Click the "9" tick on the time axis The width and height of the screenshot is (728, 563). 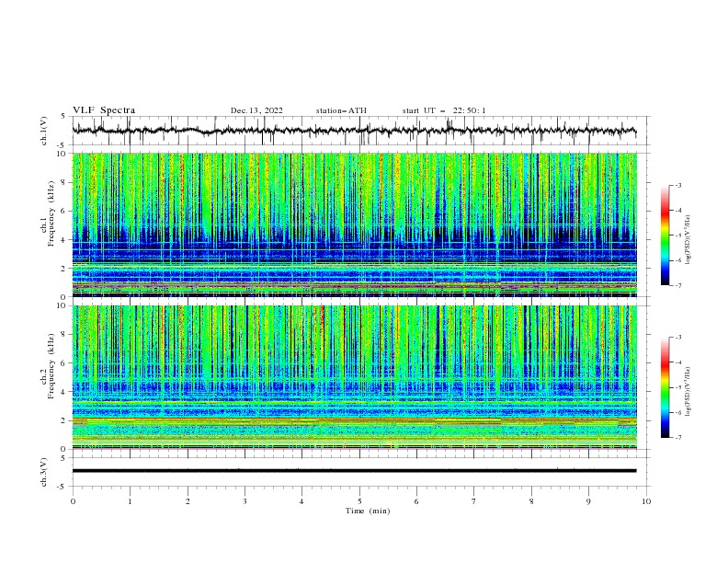point(588,501)
